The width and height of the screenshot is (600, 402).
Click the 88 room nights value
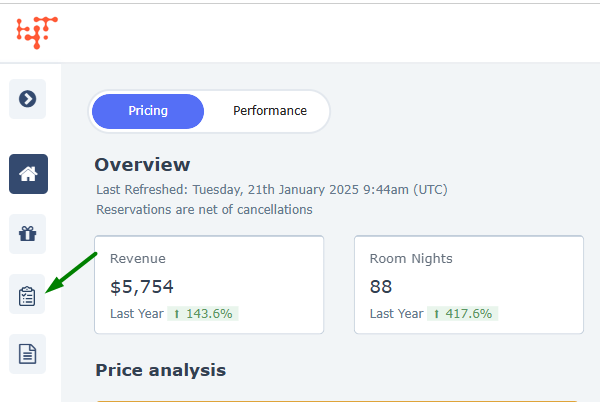coord(382,286)
